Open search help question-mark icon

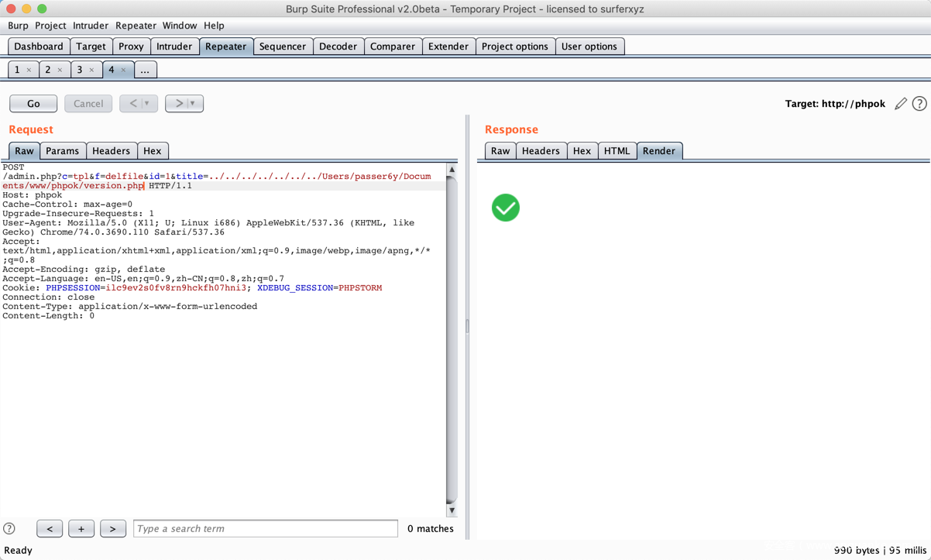[9, 529]
